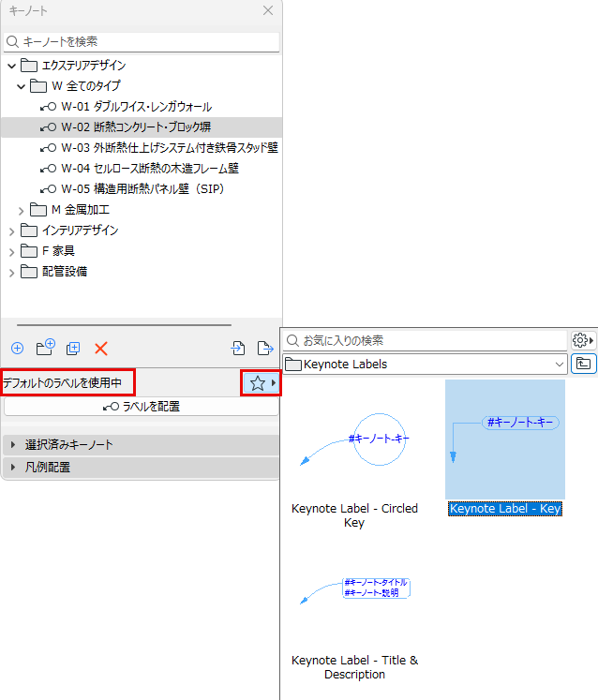Image resolution: width=598 pixels, height=700 pixels.
Task: Select the M 金属加工 folder row
Action: (x=142, y=209)
